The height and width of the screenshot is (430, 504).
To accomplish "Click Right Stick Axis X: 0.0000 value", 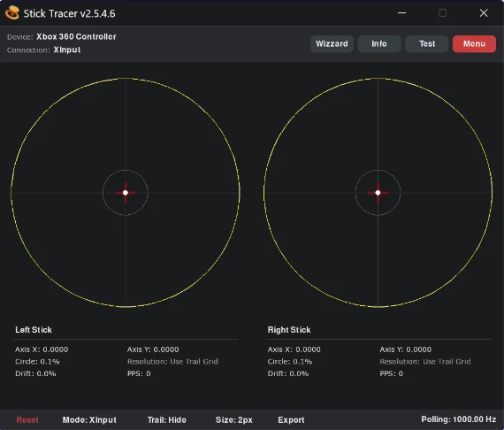I will [294, 349].
